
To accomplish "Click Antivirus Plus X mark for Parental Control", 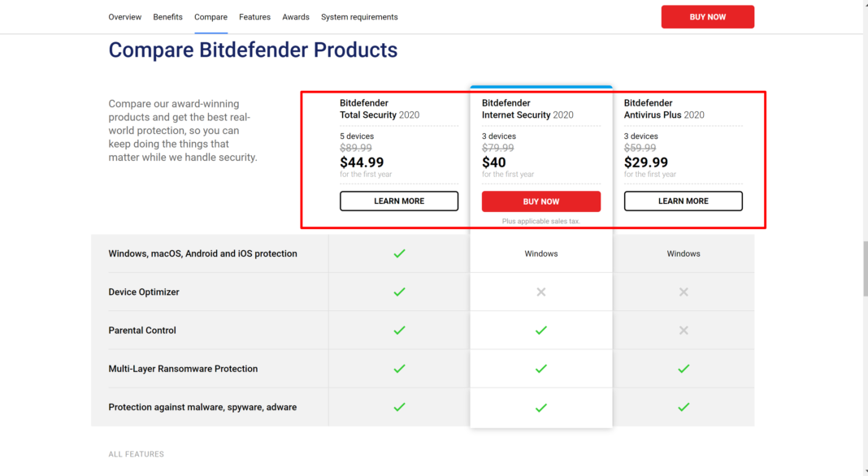I will [684, 331].
